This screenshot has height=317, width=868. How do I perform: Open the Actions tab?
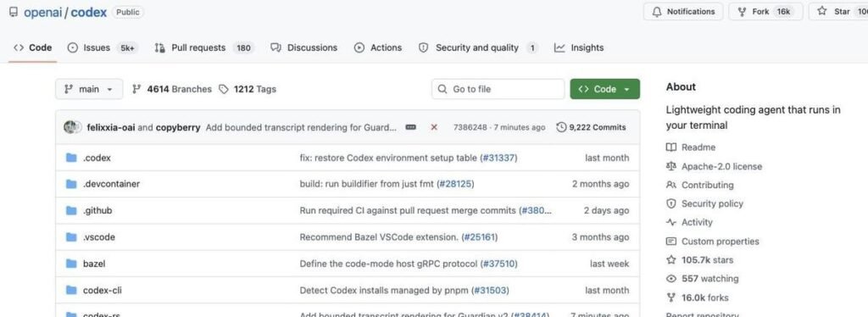click(378, 47)
